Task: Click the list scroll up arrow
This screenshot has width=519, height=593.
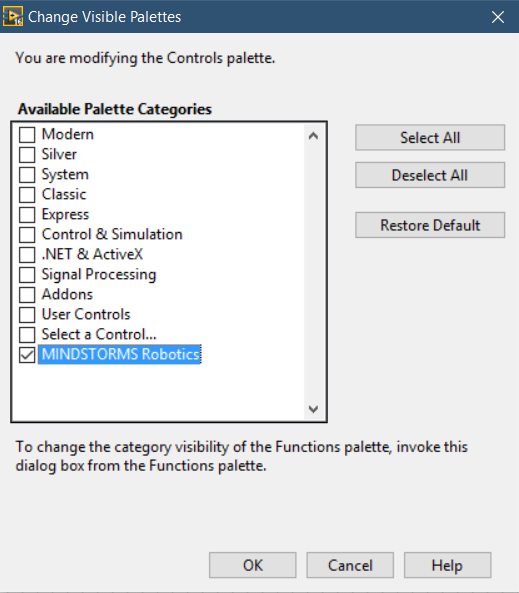Action: pos(313,136)
